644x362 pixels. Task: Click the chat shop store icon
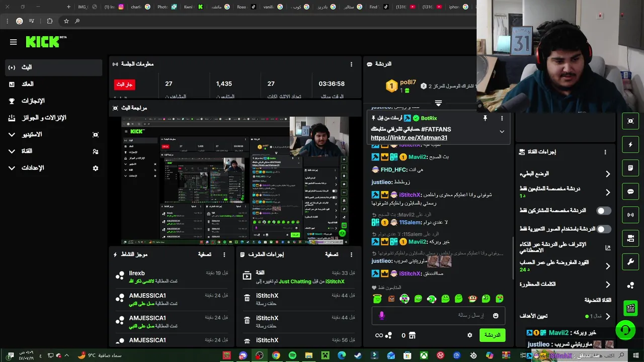tap(412, 335)
